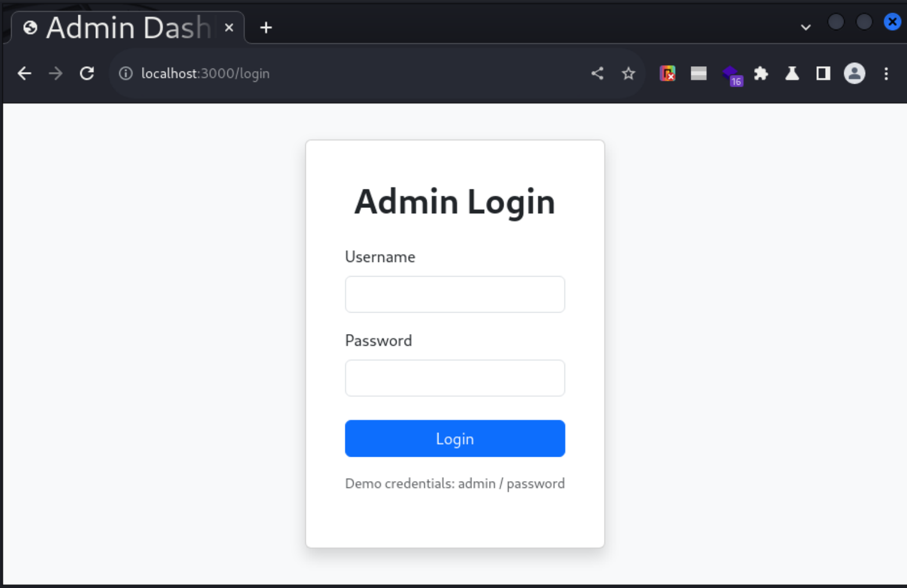Focus the Password input field

455,378
